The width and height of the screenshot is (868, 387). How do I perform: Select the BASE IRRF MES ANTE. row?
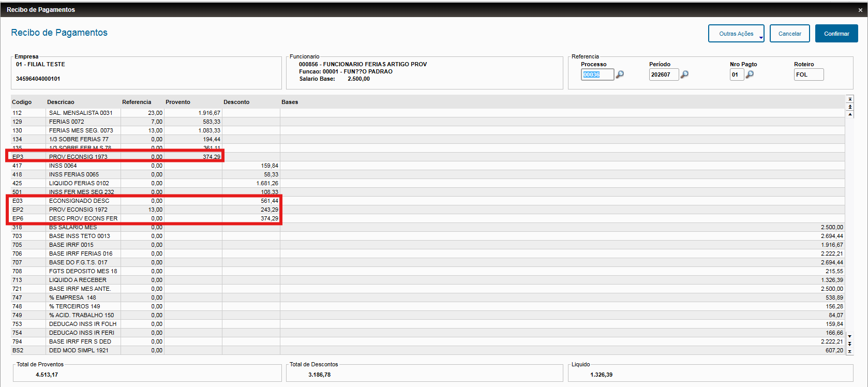[428, 289]
